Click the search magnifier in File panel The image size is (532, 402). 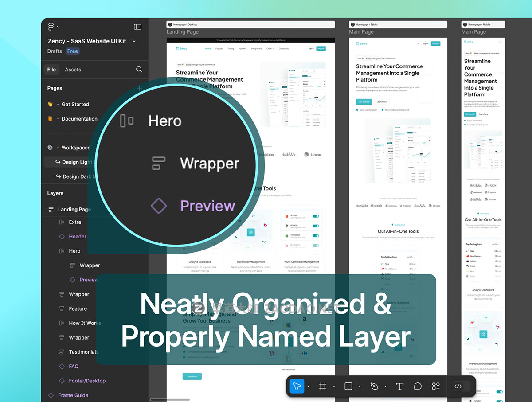tap(139, 69)
